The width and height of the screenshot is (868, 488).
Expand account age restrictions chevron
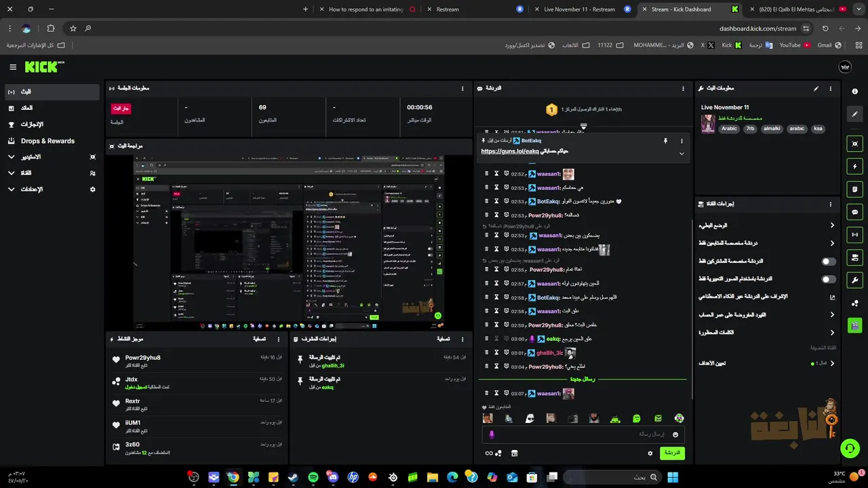pyautogui.click(x=832, y=314)
